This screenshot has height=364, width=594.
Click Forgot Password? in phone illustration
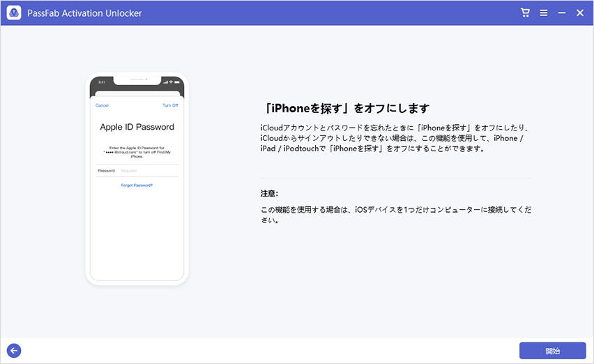pos(137,185)
